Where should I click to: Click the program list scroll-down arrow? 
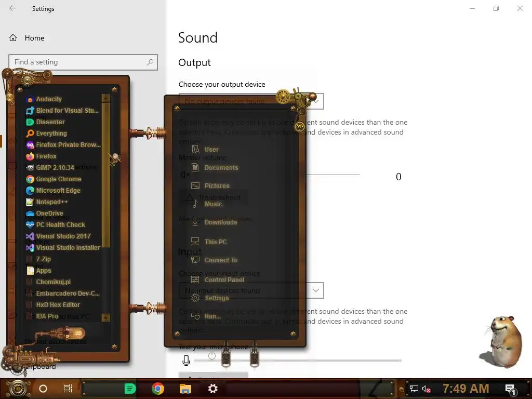tap(105, 318)
